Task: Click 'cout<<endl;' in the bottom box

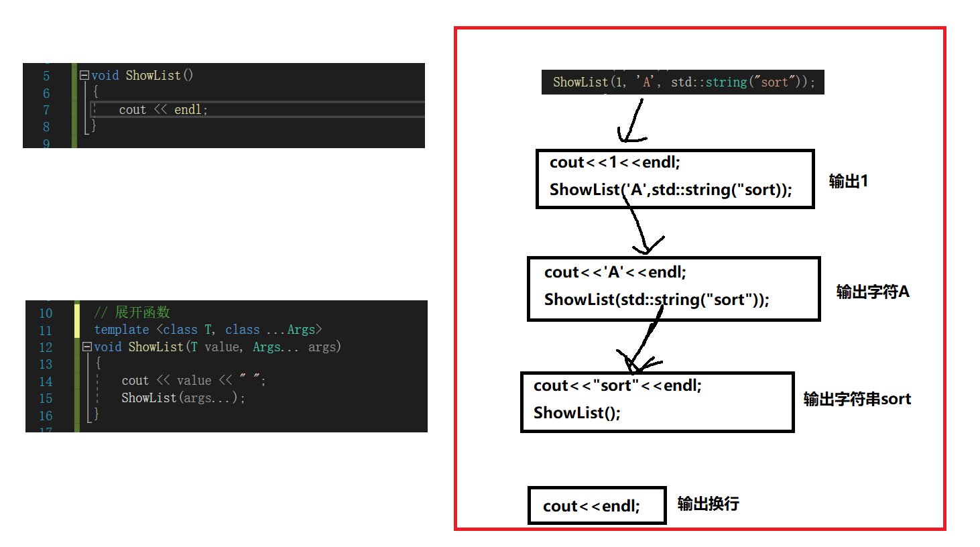Action: point(591,506)
